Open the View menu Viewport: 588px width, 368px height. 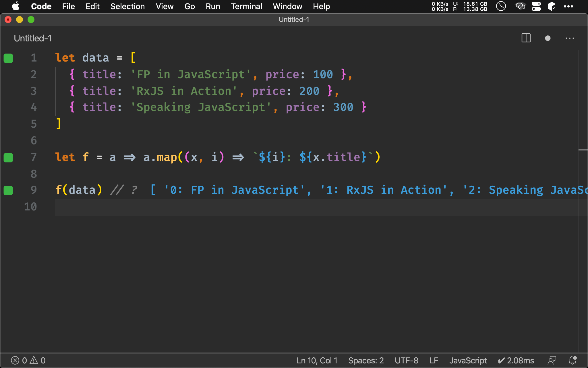click(x=165, y=6)
